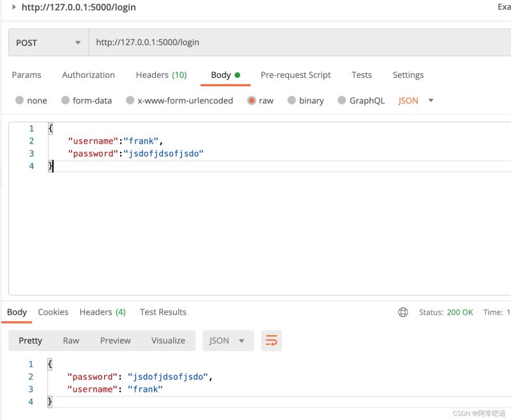Select GraphQL body type radio
The height and width of the screenshot is (420, 511).
(342, 100)
